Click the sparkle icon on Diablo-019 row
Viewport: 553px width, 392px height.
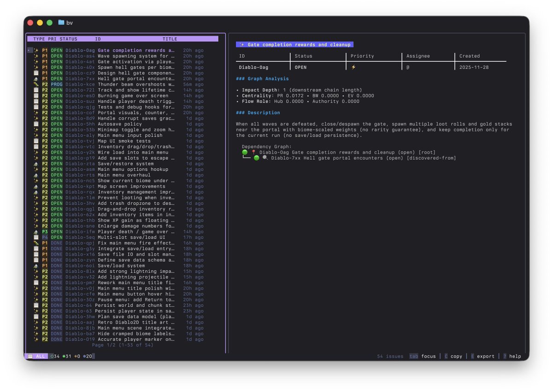(x=36, y=339)
